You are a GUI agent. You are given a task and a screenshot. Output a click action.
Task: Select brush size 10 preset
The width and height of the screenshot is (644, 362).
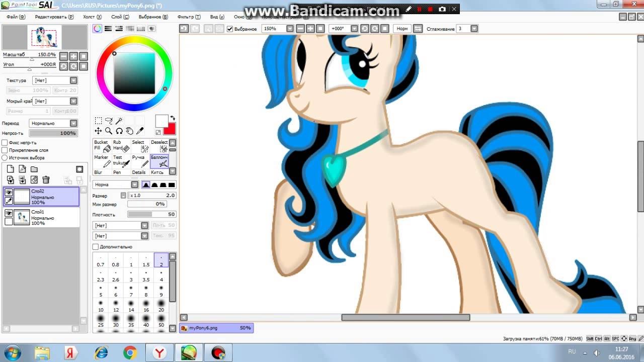coord(101,307)
